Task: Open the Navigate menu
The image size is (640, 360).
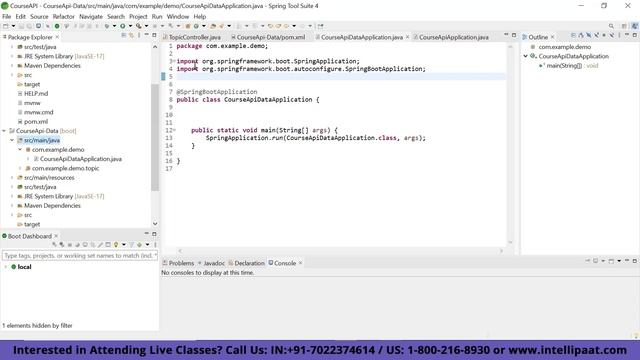Action: tap(91, 16)
